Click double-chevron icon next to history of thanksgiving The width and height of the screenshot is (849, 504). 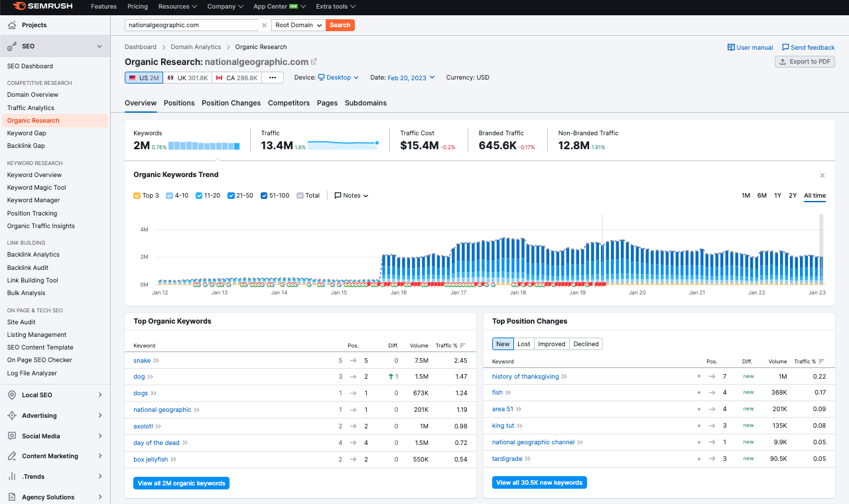click(x=564, y=377)
